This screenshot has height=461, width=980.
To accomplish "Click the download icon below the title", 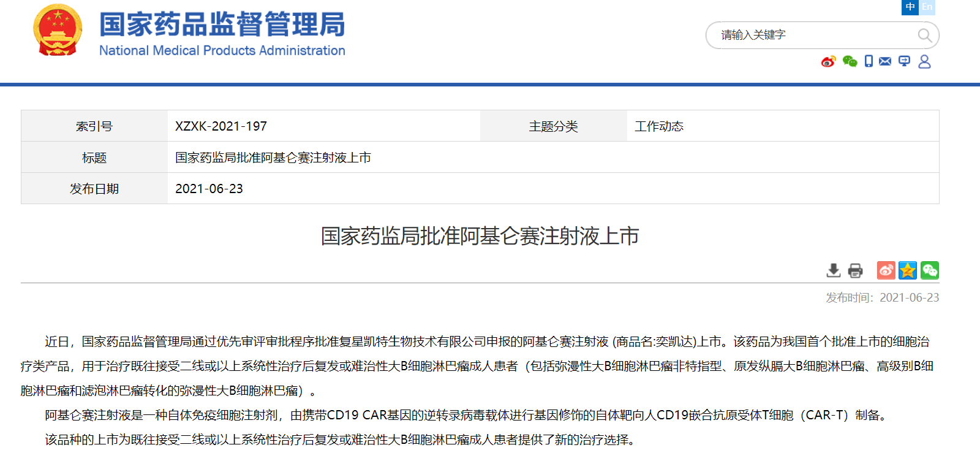I will click(x=834, y=270).
